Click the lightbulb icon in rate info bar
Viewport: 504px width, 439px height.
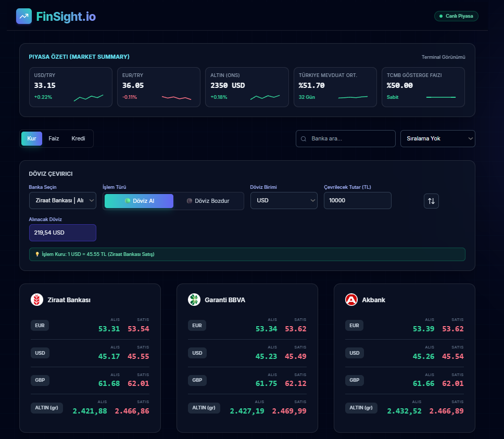coord(37,254)
